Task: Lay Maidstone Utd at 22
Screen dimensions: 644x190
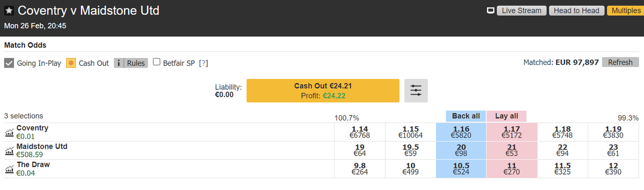Action: click(x=562, y=150)
